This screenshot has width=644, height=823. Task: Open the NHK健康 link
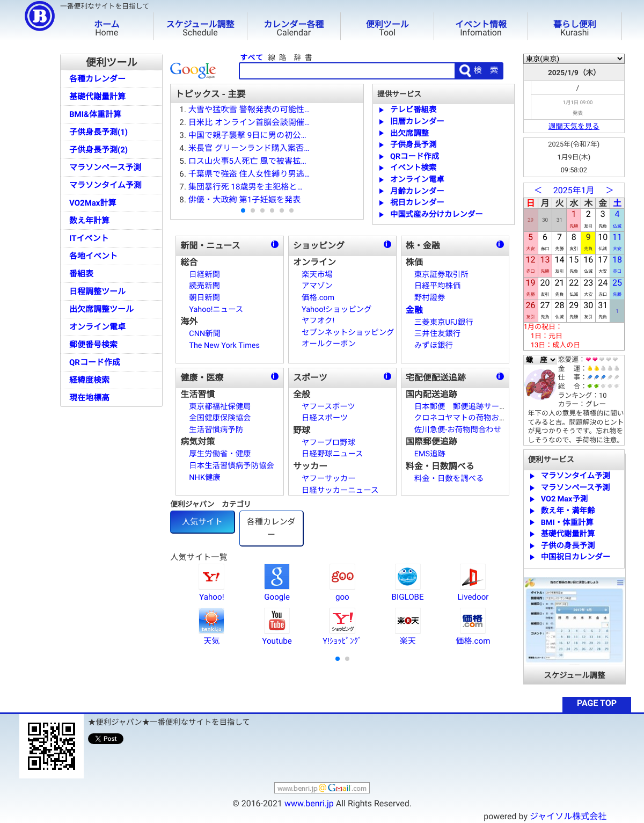[x=204, y=477]
